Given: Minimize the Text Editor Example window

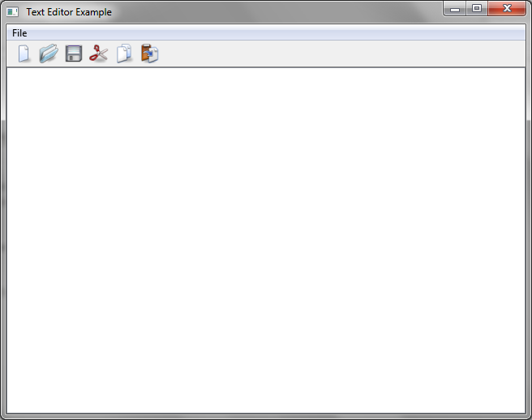Looking at the screenshot, I should tap(455, 9).
